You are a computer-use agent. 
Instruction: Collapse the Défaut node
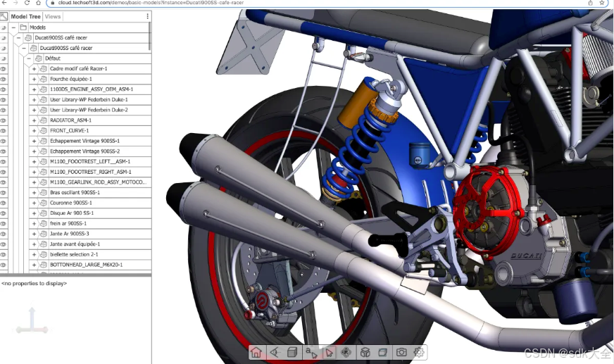click(x=29, y=58)
